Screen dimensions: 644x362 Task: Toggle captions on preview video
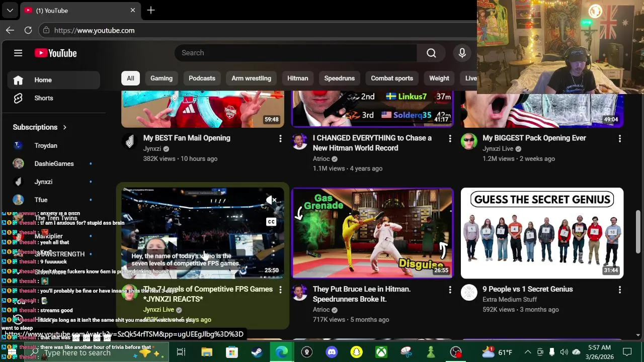[271, 222]
